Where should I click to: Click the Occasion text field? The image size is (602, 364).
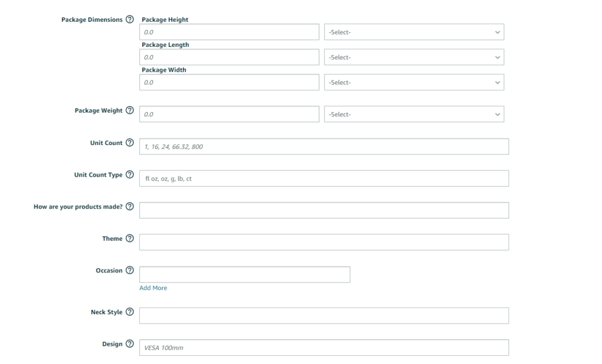[245, 275]
